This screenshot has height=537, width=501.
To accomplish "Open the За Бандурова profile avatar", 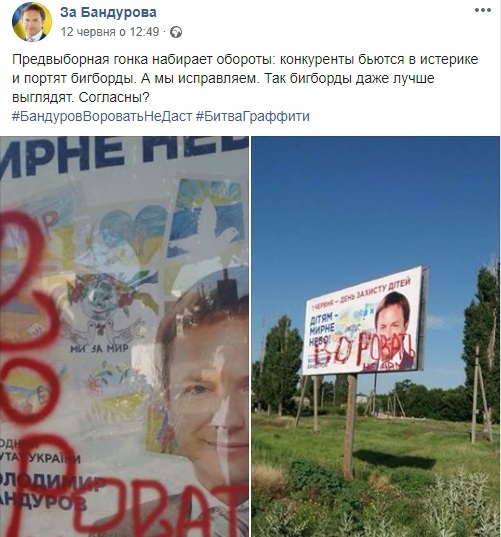I will tap(32, 22).
